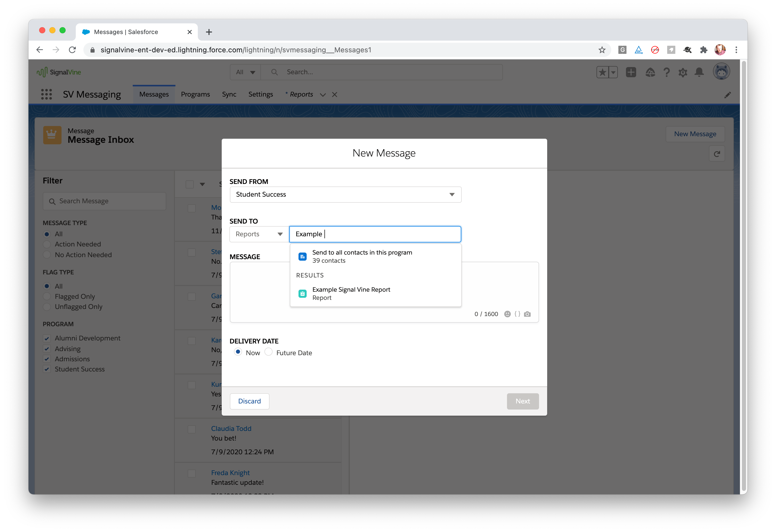Expand the favorites list dropdown arrow
Viewport: 776px width, 532px height.
613,72
